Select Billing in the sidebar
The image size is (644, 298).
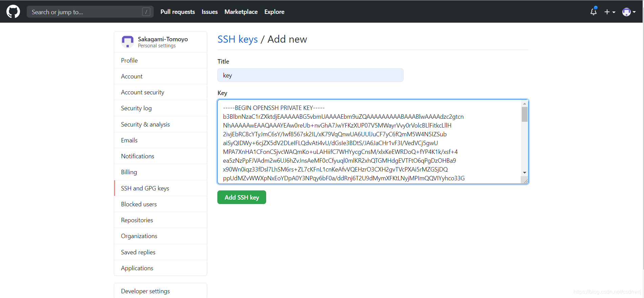tap(160, 172)
